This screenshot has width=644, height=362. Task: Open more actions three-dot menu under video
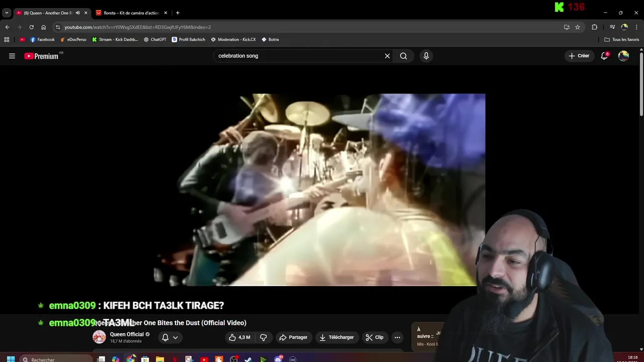(397, 337)
